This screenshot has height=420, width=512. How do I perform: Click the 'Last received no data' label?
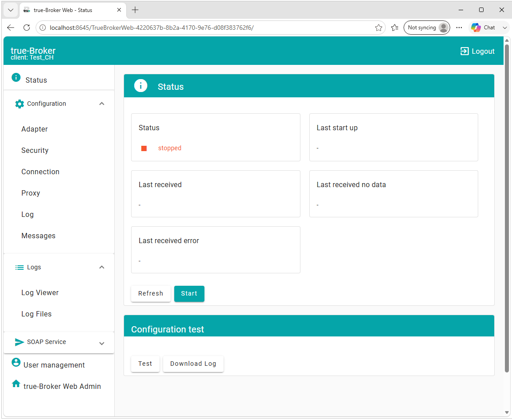(x=352, y=185)
